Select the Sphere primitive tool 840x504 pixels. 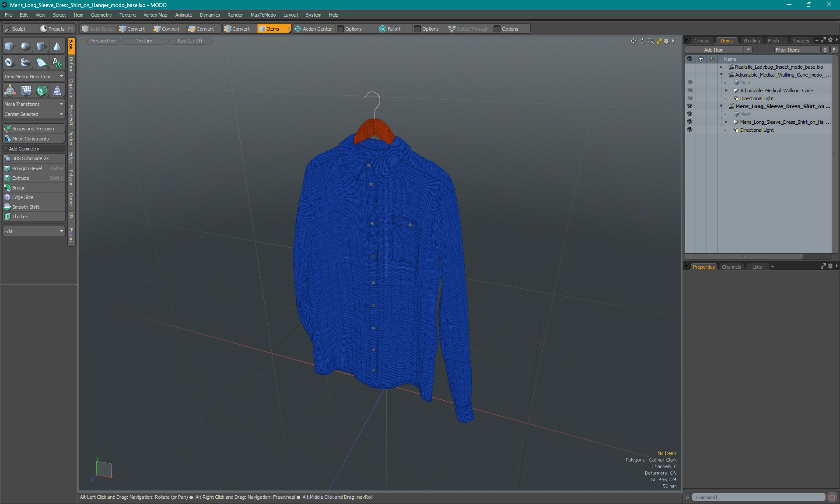(x=25, y=46)
